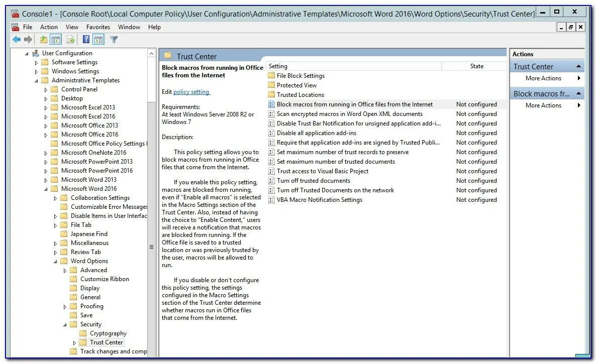Open the Help menu
This screenshot has width=597, height=364.
click(154, 27)
